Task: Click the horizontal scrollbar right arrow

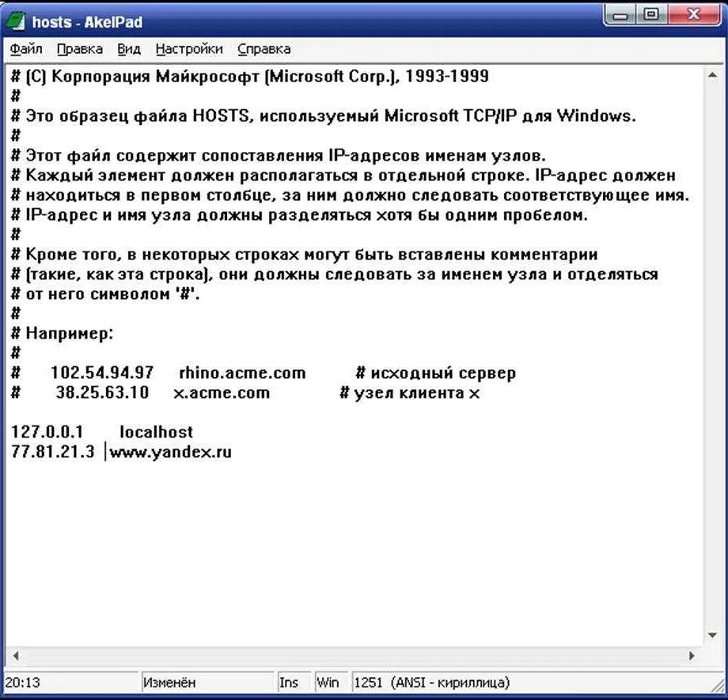Action: tap(692, 656)
